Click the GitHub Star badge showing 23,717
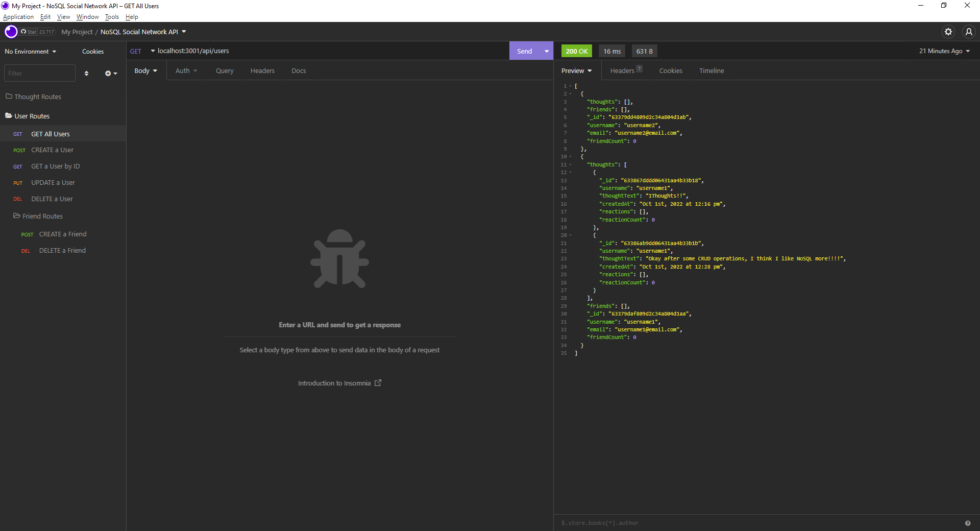Viewport: 980px width, 531px height. click(x=37, y=32)
